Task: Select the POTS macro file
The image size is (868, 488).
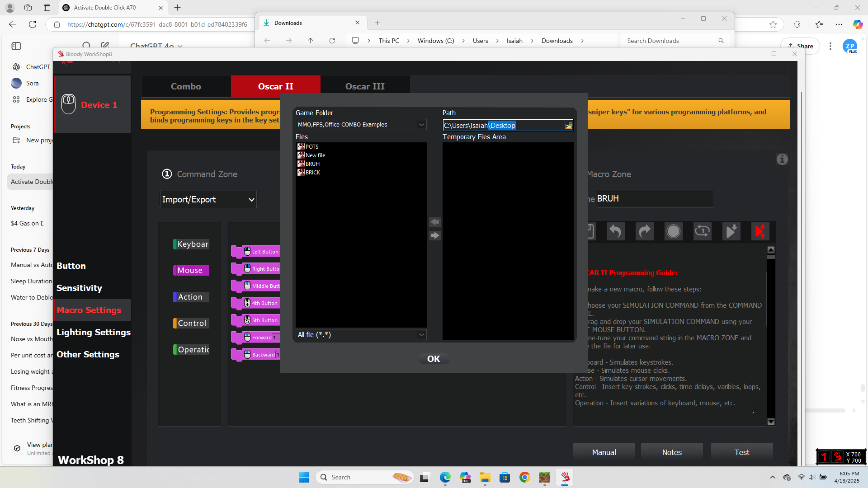Action: 311,147
